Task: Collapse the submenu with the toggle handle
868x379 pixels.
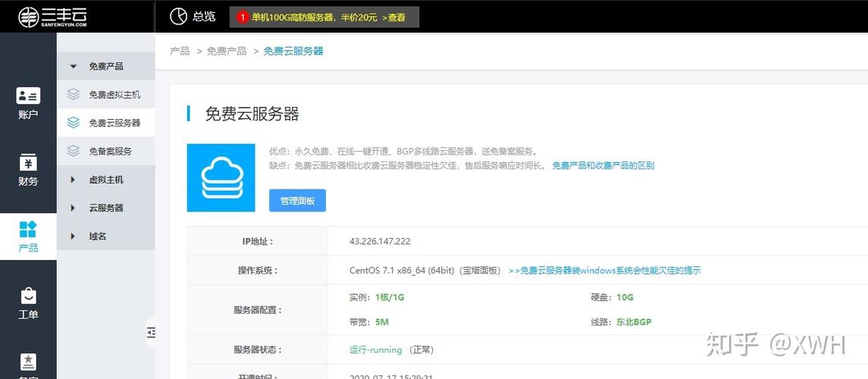Action: point(151,333)
